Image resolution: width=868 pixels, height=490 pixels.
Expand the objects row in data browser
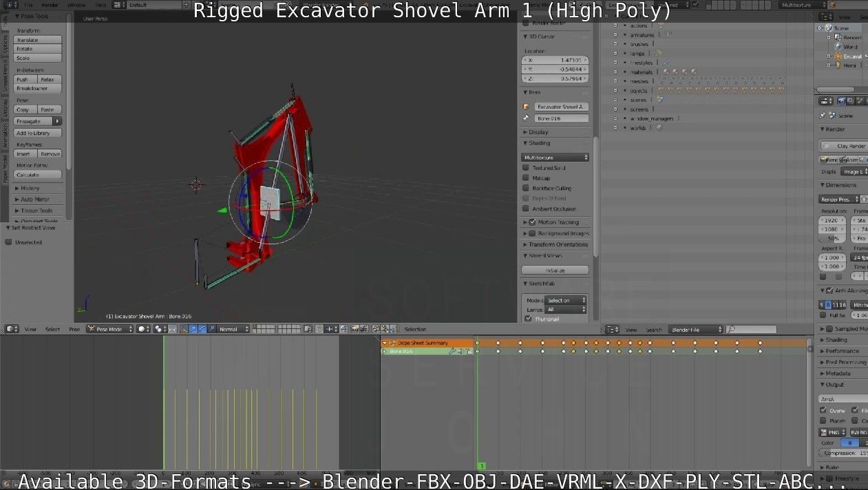tap(616, 90)
